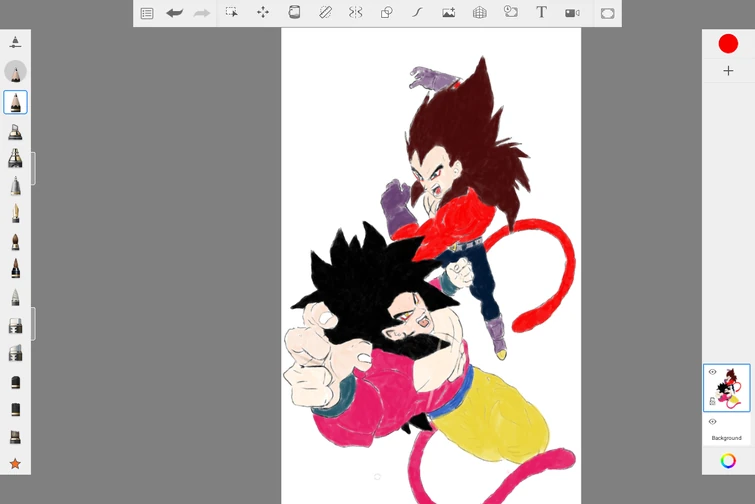Add a new layer with plus
Image resolution: width=755 pixels, height=504 pixels.
point(728,71)
